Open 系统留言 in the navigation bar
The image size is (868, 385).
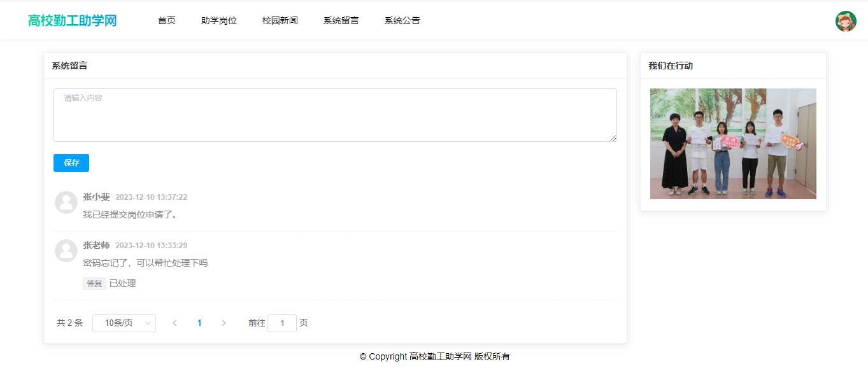[x=341, y=20]
